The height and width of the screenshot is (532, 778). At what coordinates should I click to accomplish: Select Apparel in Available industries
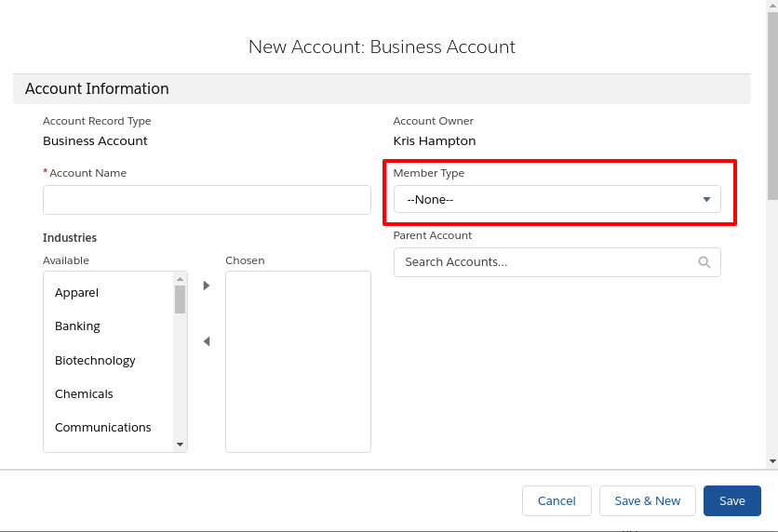76,293
